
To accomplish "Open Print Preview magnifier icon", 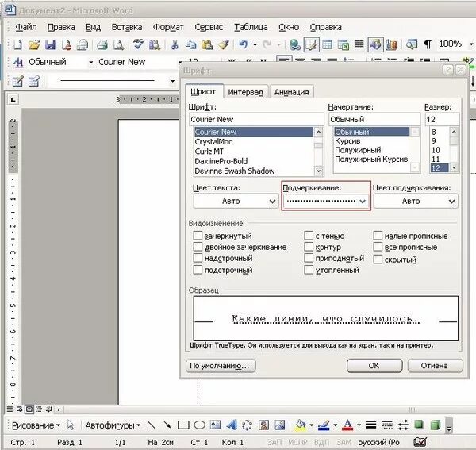I will [x=118, y=45].
